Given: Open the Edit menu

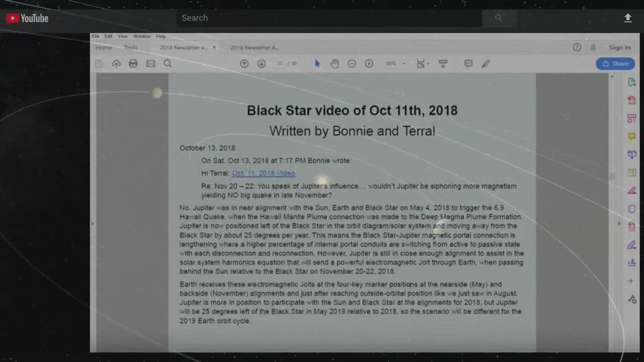Looking at the screenshot, I should tap(108, 36).
